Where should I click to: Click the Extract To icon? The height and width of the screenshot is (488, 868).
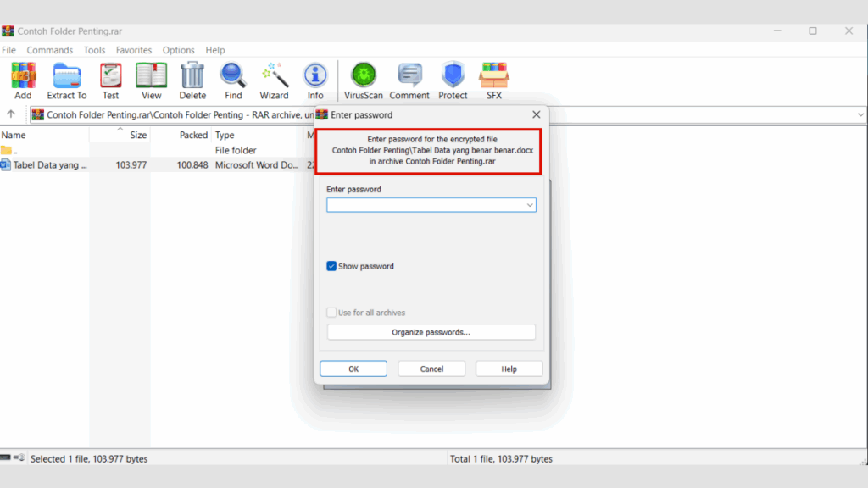click(x=66, y=76)
